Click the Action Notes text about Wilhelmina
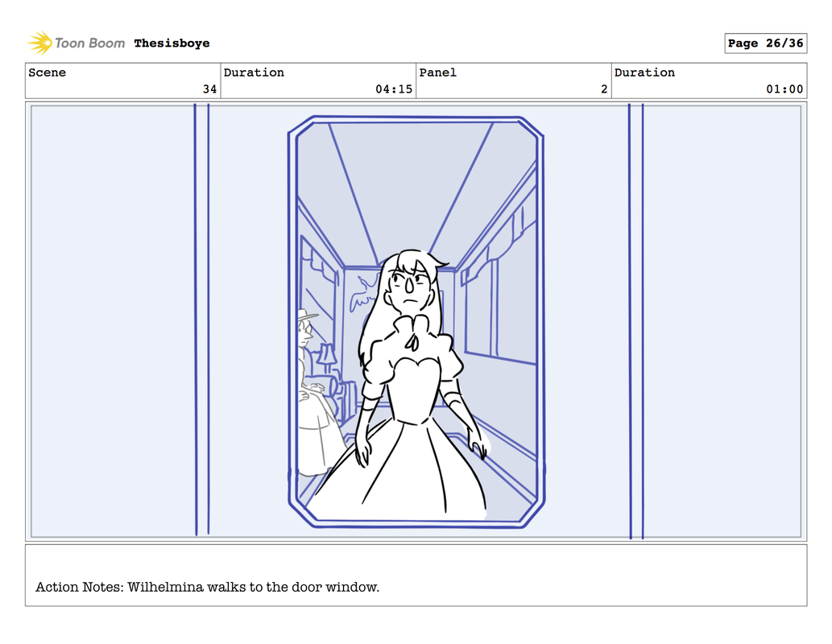The height and width of the screenshot is (644, 832). click(208, 587)
